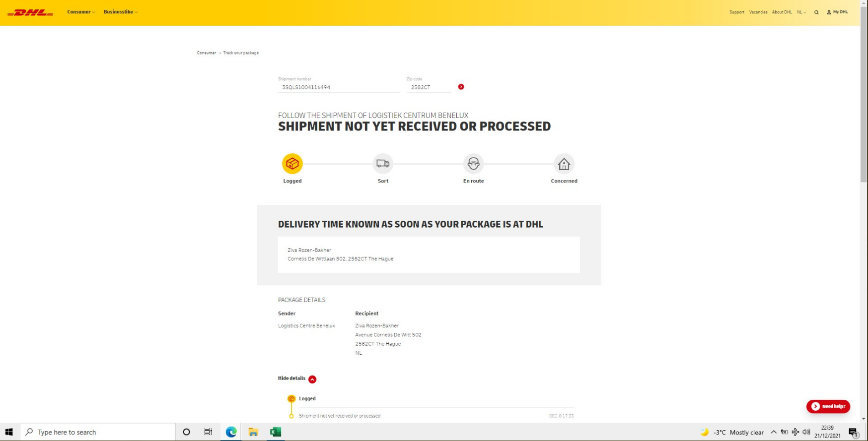Screen dimensions: 868x441
Task: Click the taskbar search box
Action: point(98,432)
